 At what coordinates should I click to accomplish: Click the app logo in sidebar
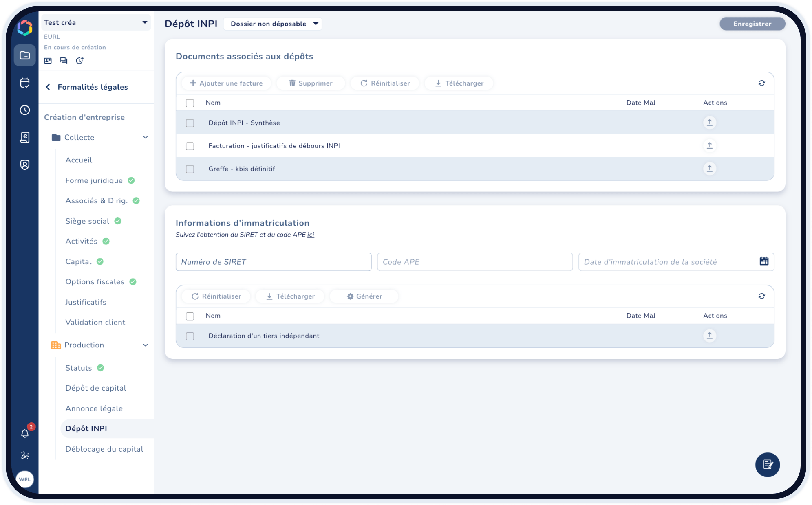pyautogui.click(x=25, y=28)
